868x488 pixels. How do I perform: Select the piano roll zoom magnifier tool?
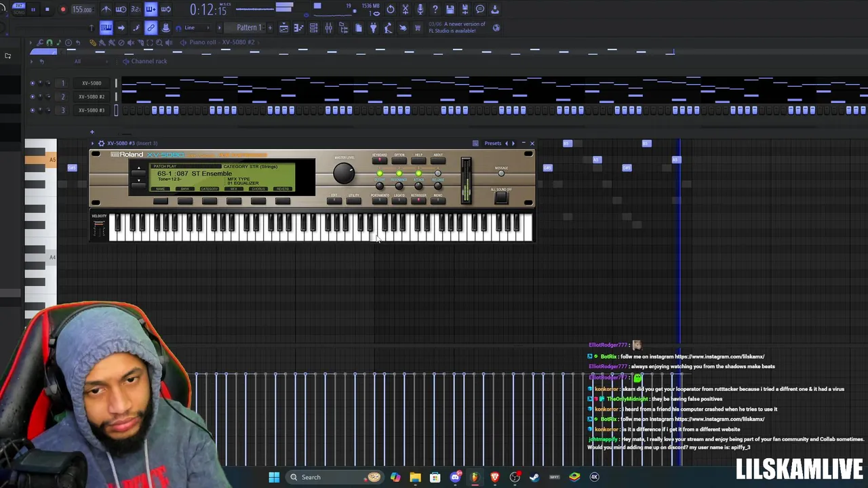(159, 43)
